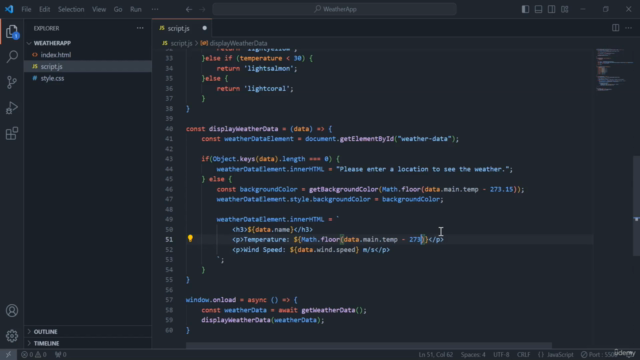Click the ports forwarded status indicator
640x360 pixels.
[60, 354]
